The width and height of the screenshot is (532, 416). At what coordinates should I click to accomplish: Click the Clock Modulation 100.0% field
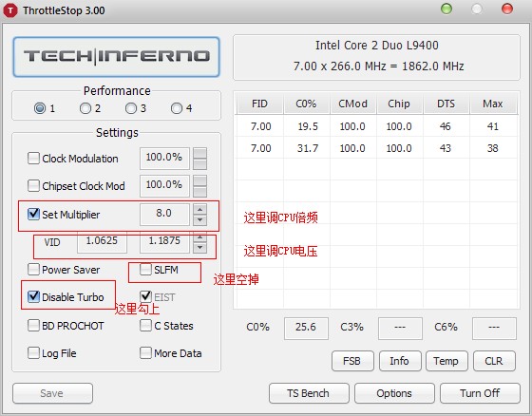pos(164,158)
